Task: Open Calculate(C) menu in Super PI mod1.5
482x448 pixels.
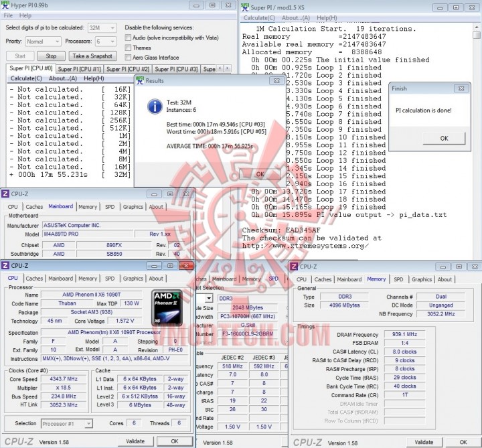Action: [x=259, y=18]
